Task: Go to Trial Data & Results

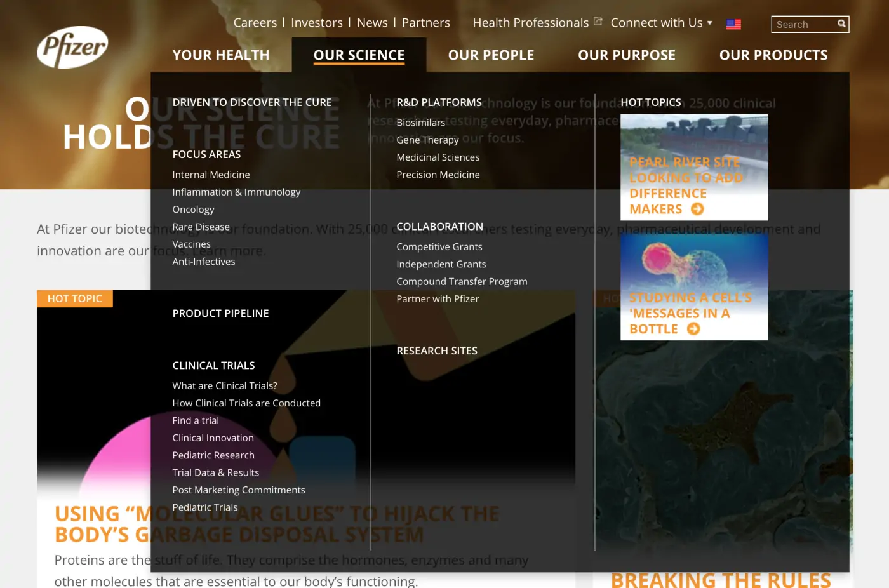Action: [x=216, y=472]
